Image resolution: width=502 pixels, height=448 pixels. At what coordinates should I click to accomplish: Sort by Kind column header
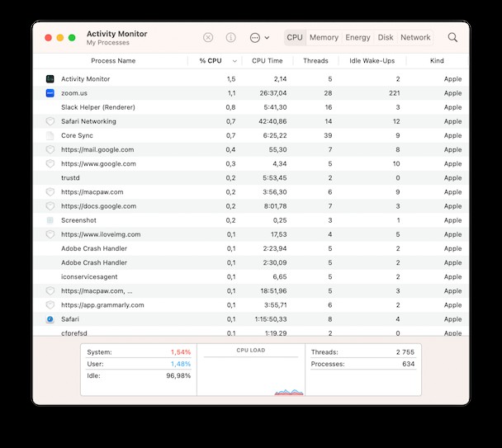[437, 61]
